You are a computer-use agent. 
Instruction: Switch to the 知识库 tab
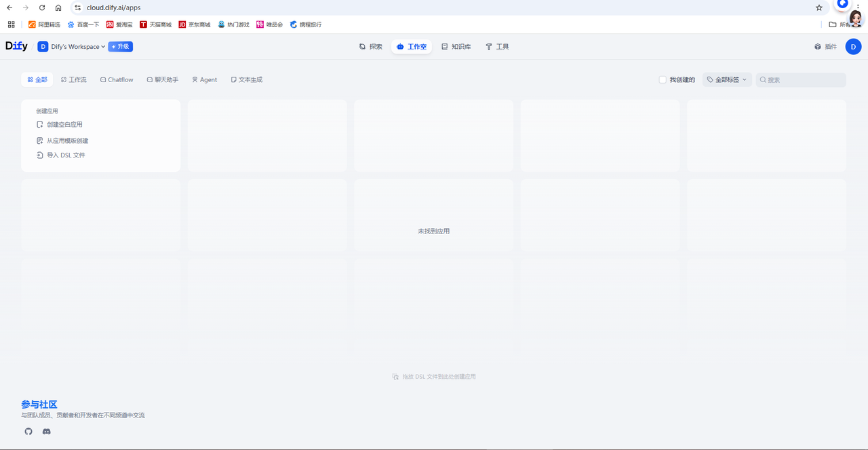pos(456,47)
